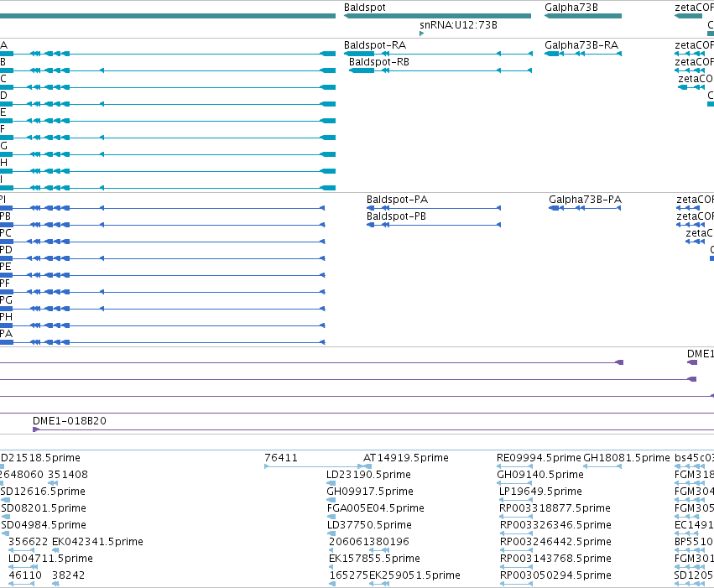Viewport: 714px width, 588px height.
Task: Select EST LD04711.5prime
Action: (50, 559)
